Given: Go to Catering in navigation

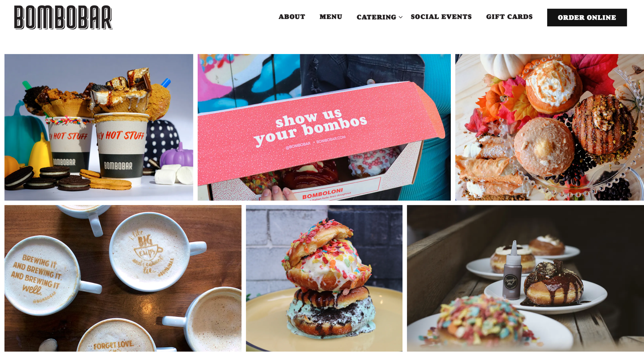Looking at the screenshot, I should click(x=376, y=17).
